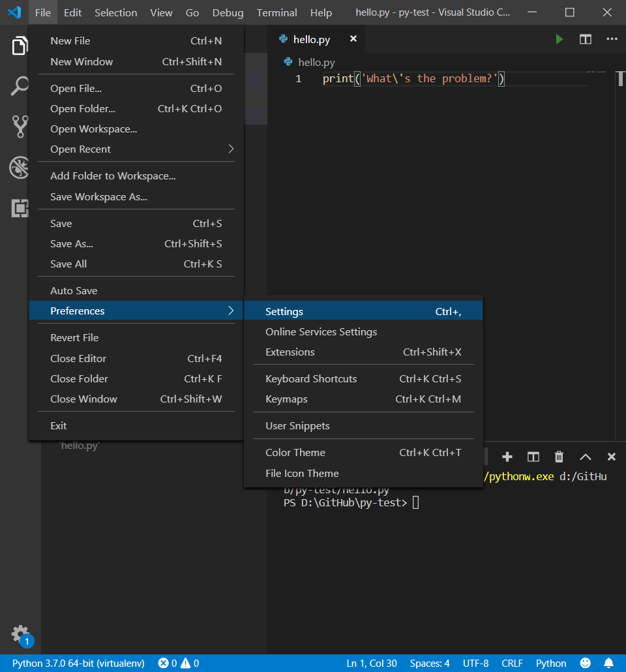Close the hello.py editor tab
Viewport: 626px width, 672px height.
point(353,38)
